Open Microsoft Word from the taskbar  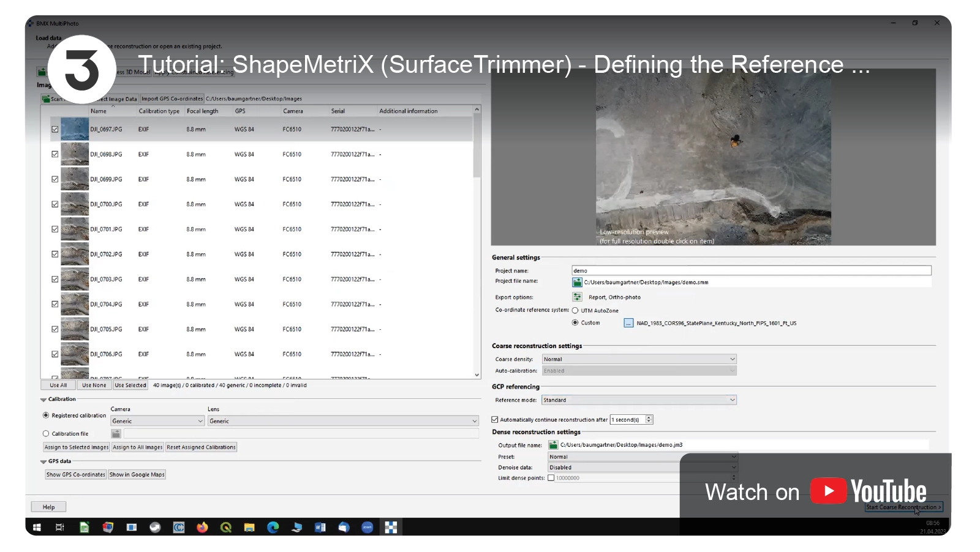tap(320, 528)
